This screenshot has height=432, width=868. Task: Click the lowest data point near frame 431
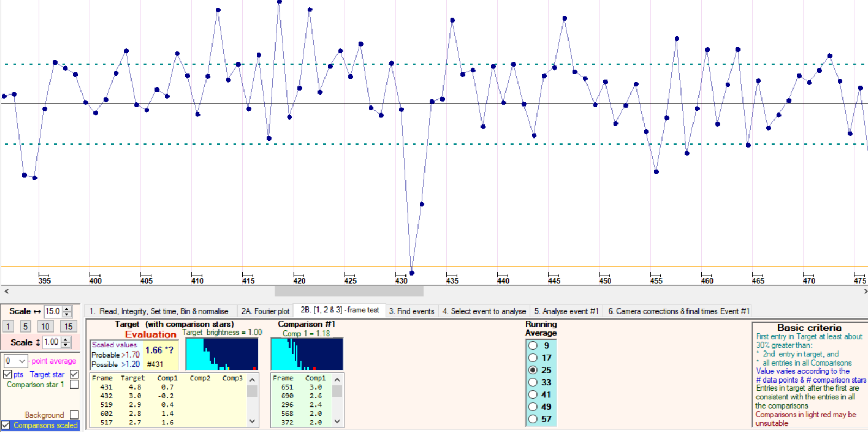pos(412,273)
